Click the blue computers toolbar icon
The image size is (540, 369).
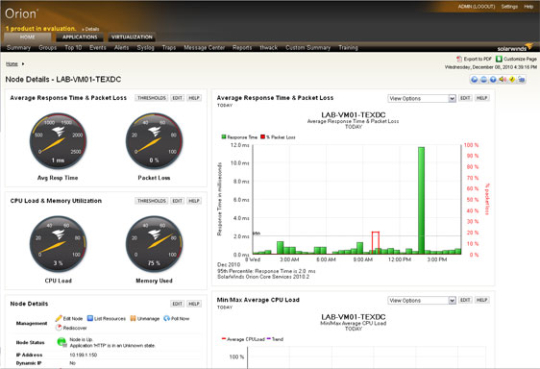[521, 80]
